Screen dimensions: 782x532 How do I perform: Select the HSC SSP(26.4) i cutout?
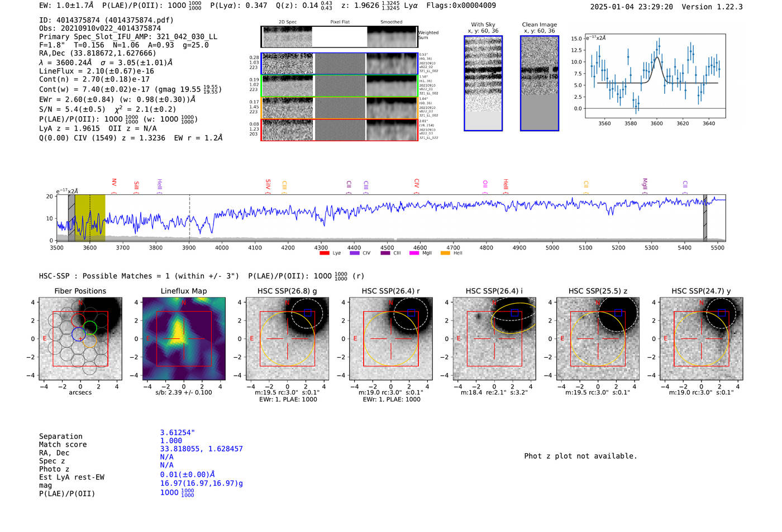[494, 339]
